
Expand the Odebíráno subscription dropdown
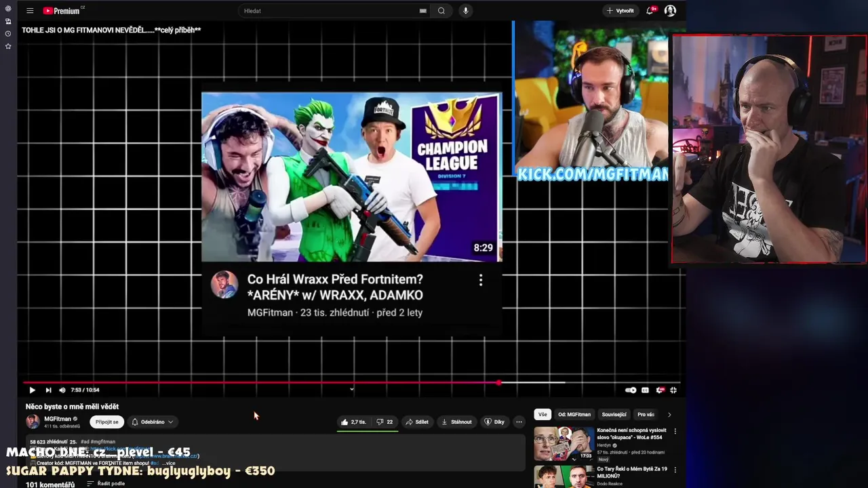coord(152,422)
